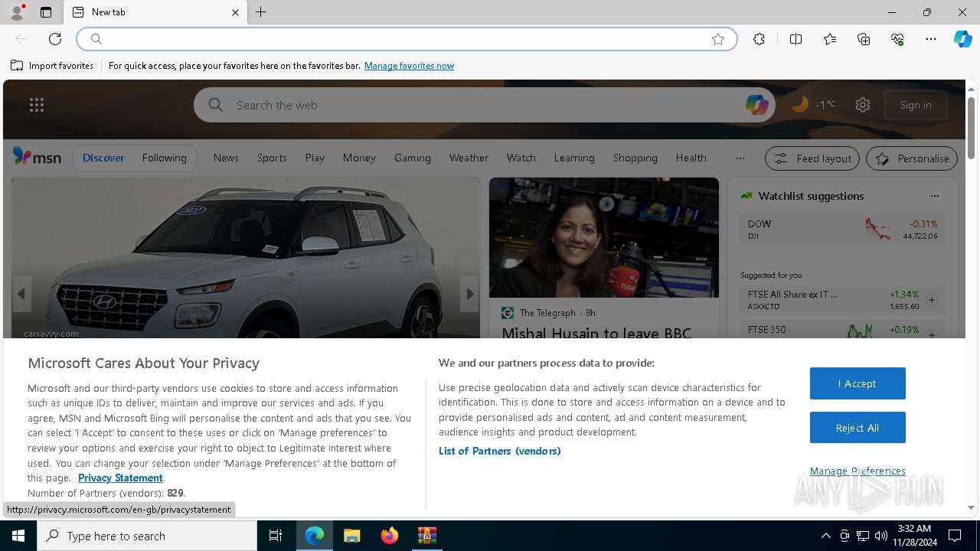Open the Sports menu item
Screen dimensions: 980x551
point(272,158)
